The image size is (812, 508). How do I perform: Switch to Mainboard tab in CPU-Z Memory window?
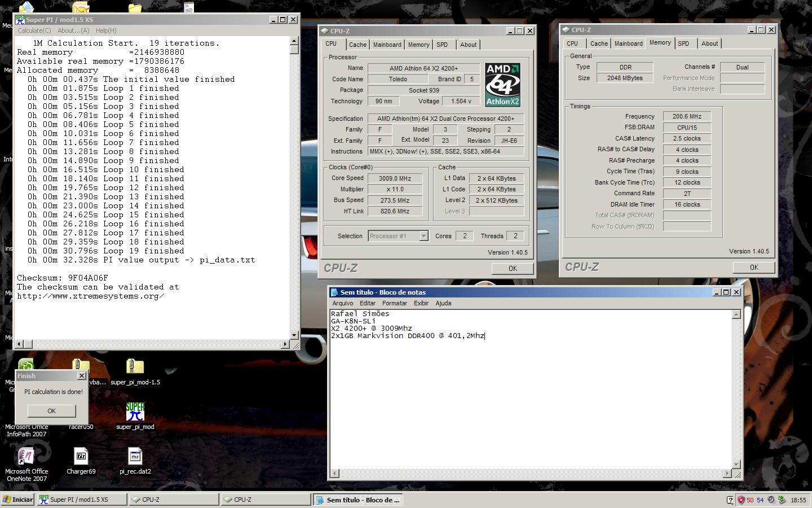click(629, 43)
